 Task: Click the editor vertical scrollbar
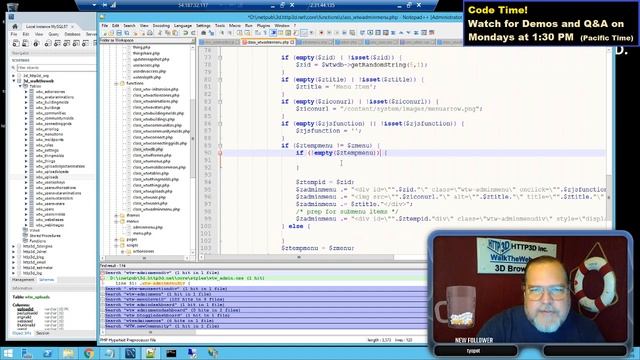[609, 151]
